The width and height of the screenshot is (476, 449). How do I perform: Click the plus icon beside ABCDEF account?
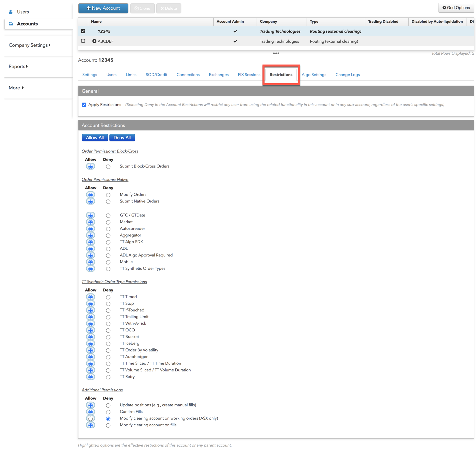(94, 41)
